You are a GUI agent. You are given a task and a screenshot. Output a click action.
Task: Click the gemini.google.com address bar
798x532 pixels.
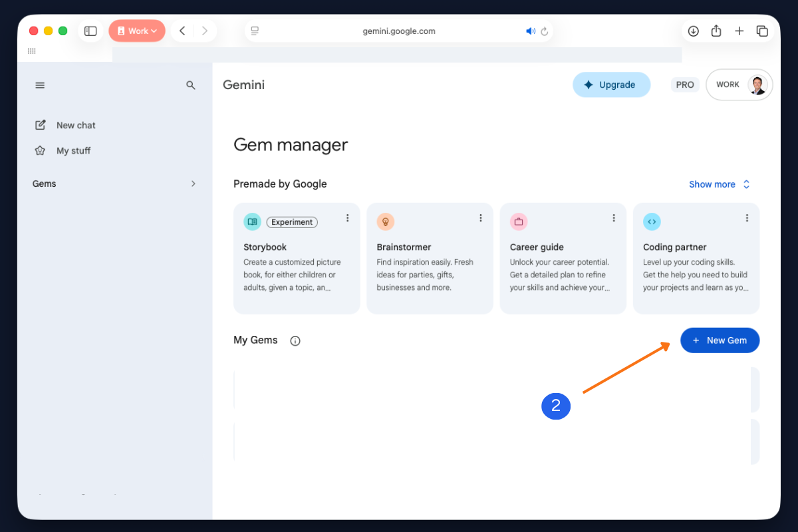click(399, 31)
